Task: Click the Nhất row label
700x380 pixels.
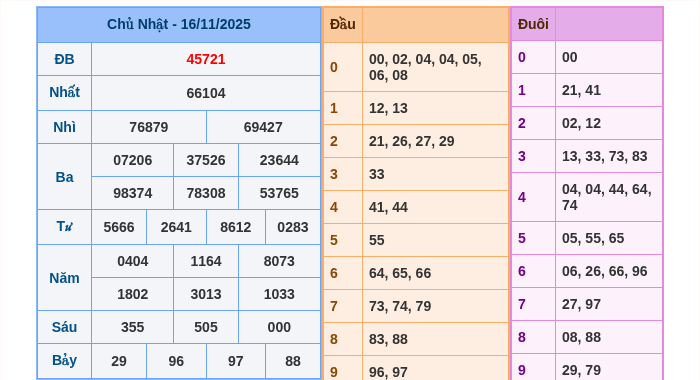Action: (x=64, y=92)
